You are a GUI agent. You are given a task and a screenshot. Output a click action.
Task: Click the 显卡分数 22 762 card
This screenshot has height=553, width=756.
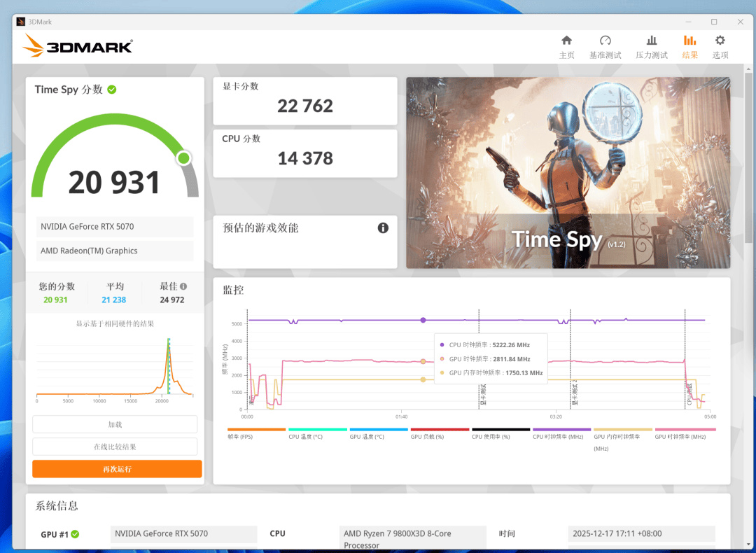click(305, 101)
